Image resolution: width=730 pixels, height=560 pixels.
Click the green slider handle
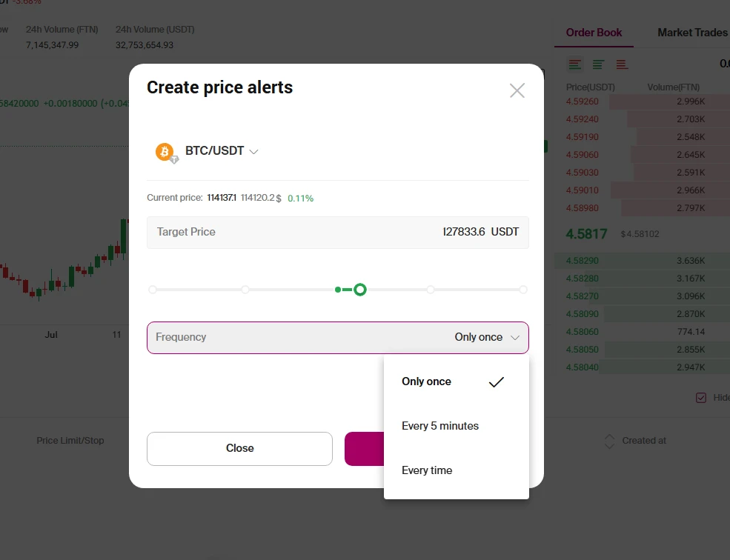point(360,290)
